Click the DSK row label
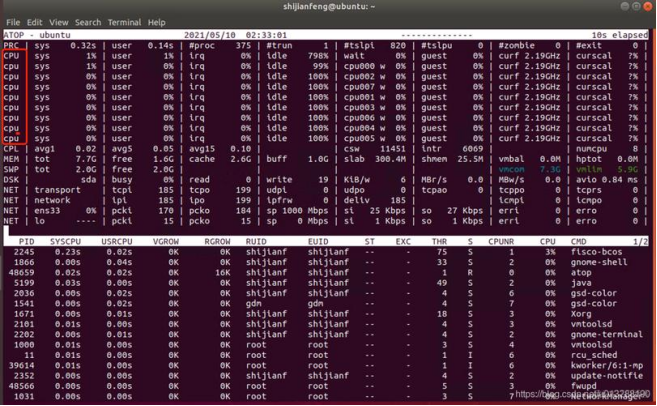657x406 pixels. pos(11,180)
